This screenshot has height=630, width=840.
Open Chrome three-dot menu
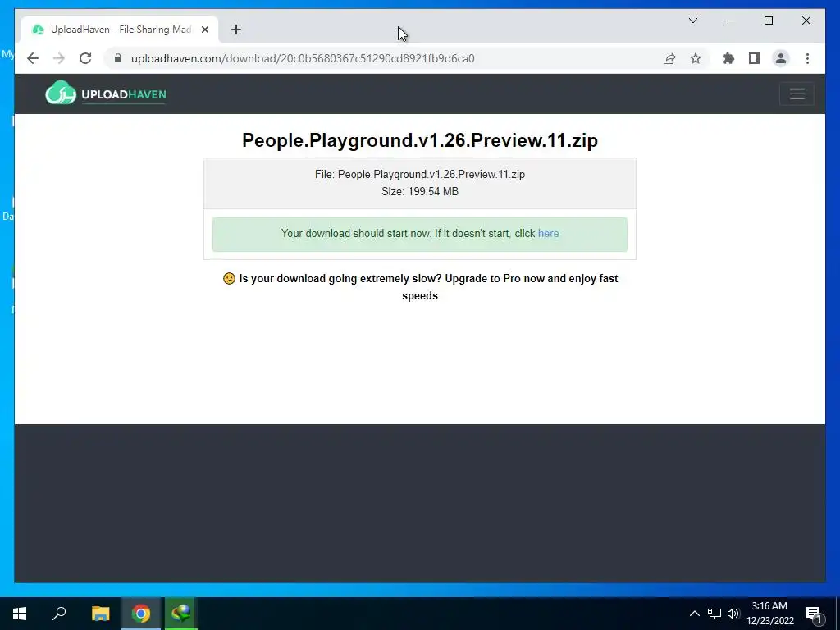click(x=807, y=58)
